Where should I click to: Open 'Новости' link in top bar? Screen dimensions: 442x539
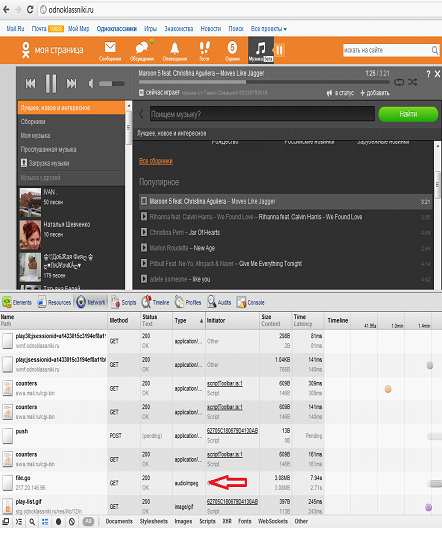tap(211, 29)
